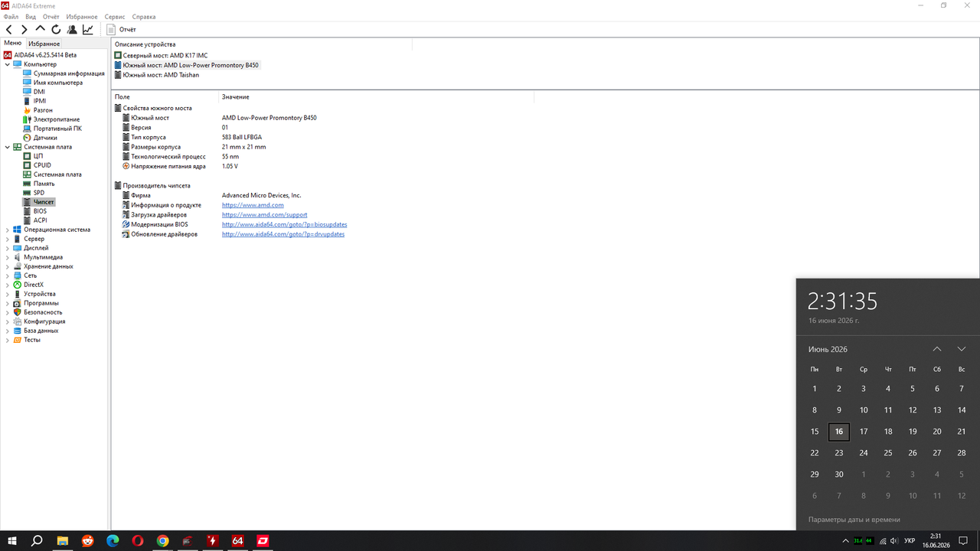Open the user icon in the toolbar

[x=72, y=30]
